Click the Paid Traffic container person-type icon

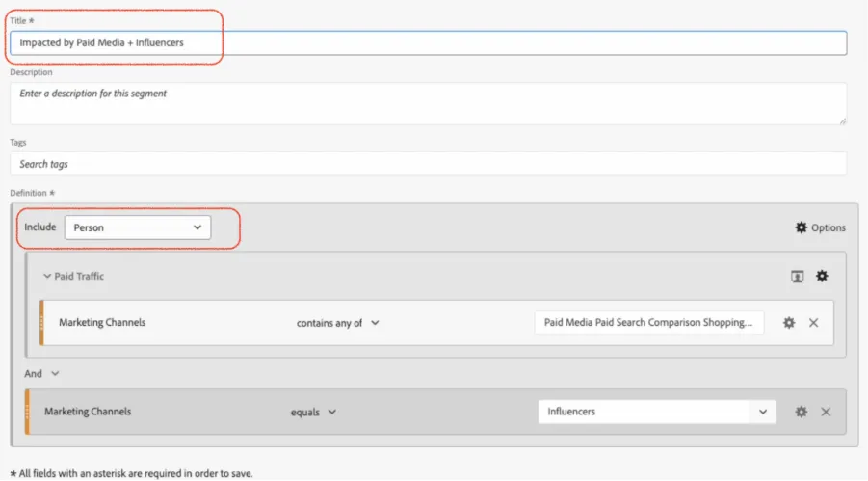pos(797,276)
